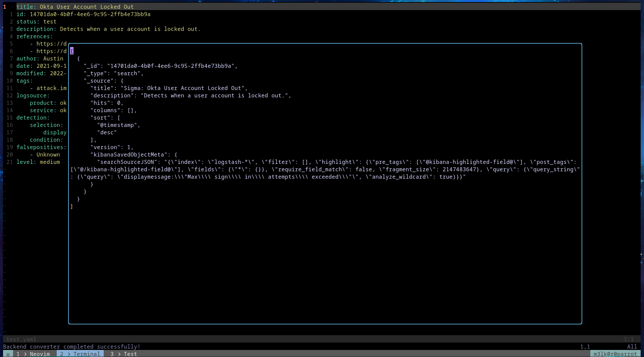Click line number 21 in the gutter
The image size is (644, 357).
tap(10, 162)
